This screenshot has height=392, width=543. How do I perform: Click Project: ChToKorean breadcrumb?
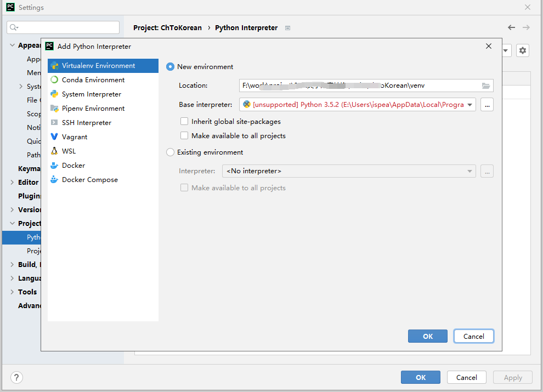168,28
